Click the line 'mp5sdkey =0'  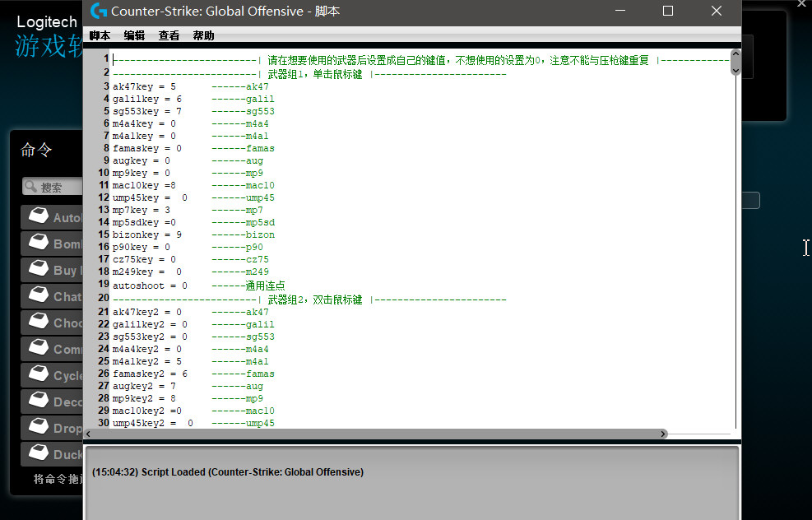144,223
